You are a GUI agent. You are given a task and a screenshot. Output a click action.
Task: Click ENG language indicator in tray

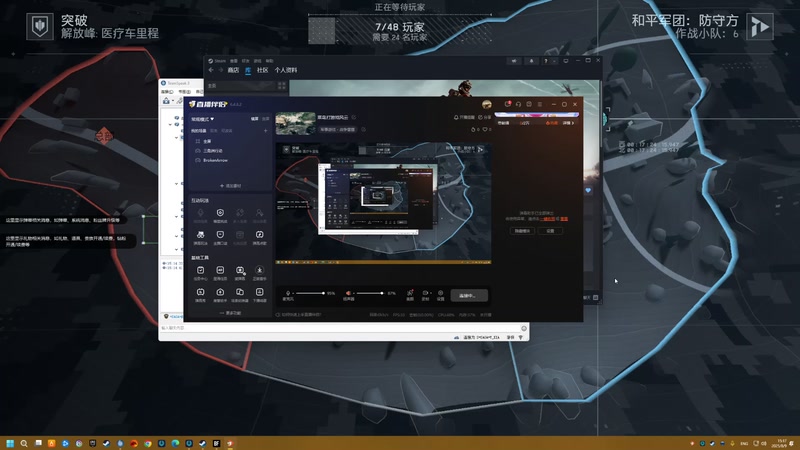point(744,443)
